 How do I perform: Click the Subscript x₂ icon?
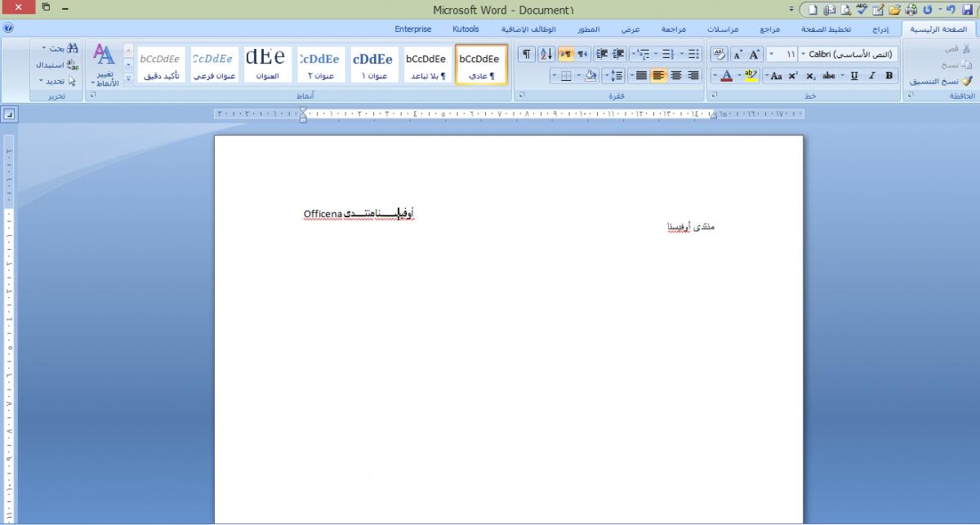[x=810, y=76]
